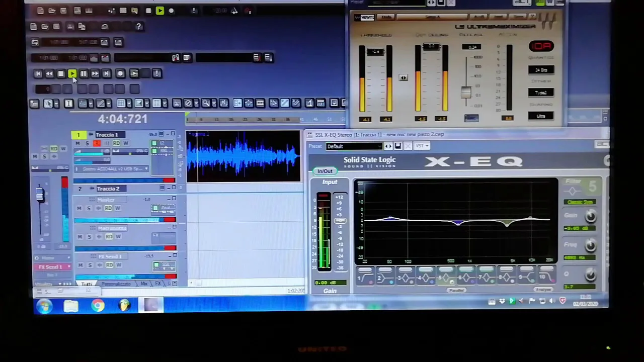Click the X-EQ Gain knob
The height and width of the screenshot is (362, 644).
click(x=590, y=216)
